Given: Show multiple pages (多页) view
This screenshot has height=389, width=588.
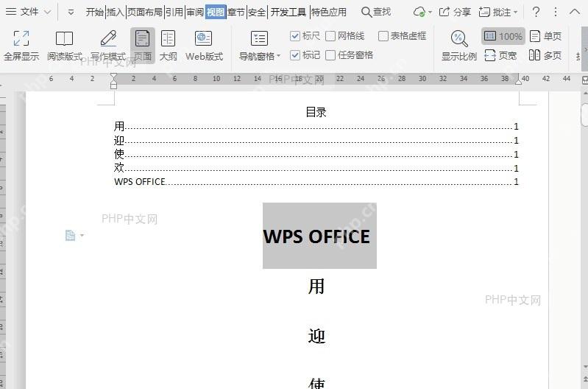Looking at the screenshot, I should (545, 55).
